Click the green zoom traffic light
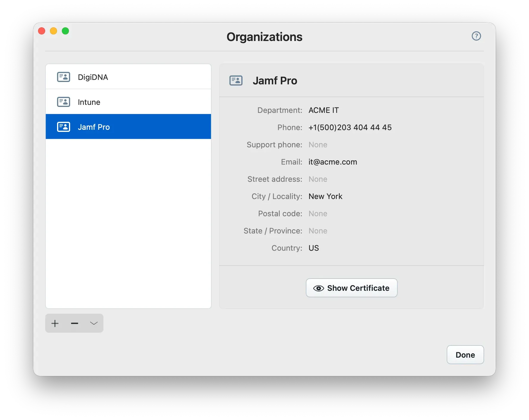 pos(65,31)
